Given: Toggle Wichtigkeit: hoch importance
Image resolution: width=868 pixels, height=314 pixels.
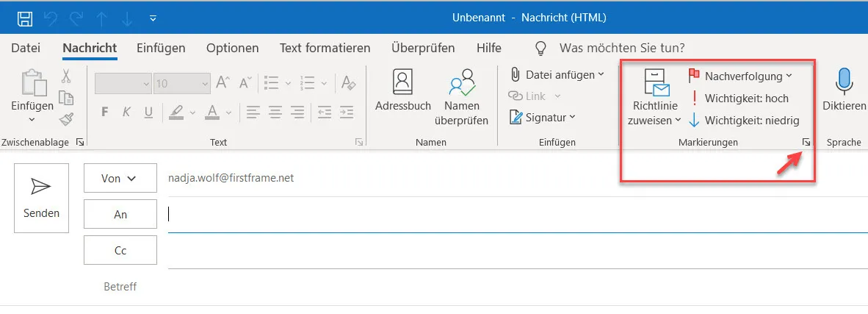Looking at the screenshot, I should [739, 99].
